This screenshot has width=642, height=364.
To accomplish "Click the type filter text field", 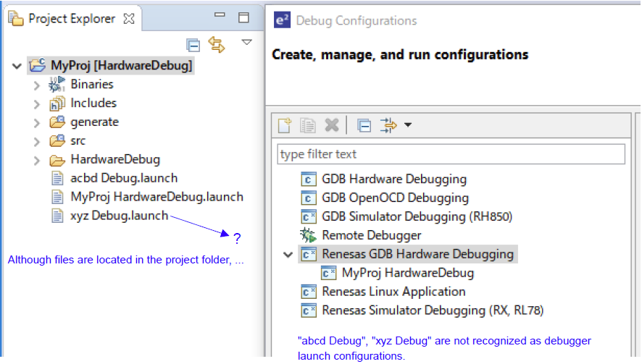I will tap(451, 154).
